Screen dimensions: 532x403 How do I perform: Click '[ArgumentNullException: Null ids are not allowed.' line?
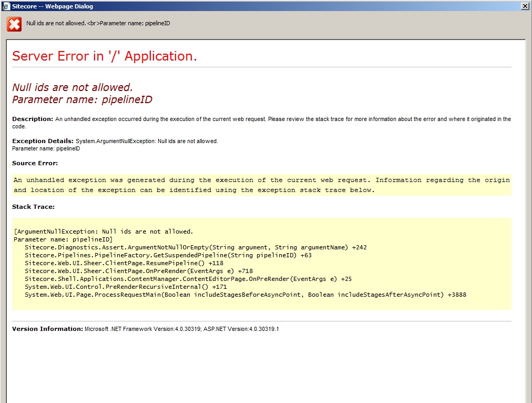(104, 231)
